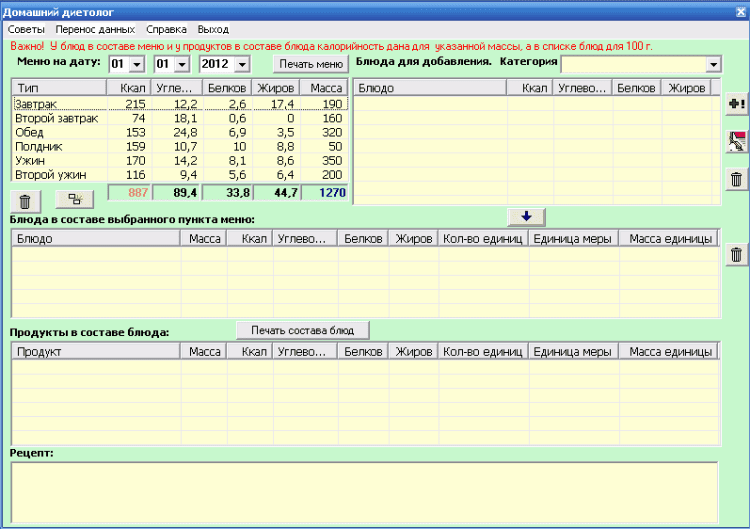Image resolution: width=750 pixels, height=529 pixels.
Task: Click the Выход menu item
Action: pos(213,30)
